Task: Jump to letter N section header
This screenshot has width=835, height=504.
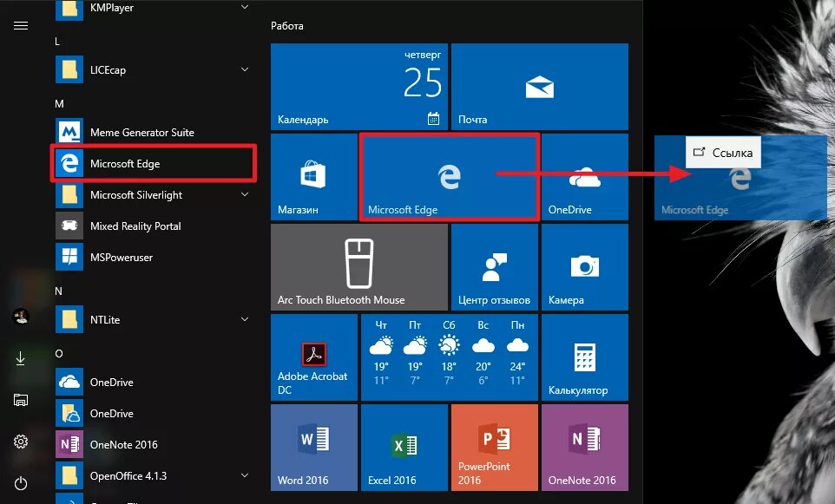Action: tap(58, 291)
